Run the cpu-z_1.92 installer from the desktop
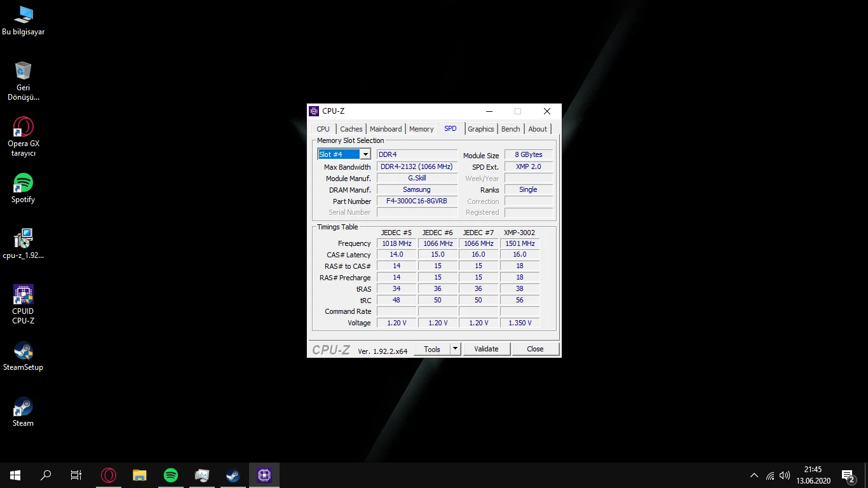 tap(23, 237)
